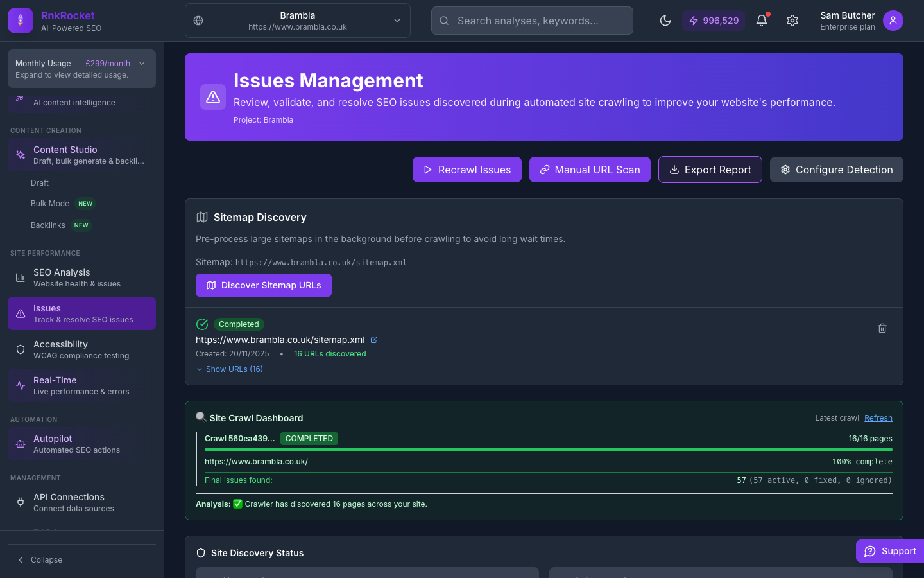Click the globe icon in project selector
The width and height of the screenshot is (924, 578).
point(198,21)
